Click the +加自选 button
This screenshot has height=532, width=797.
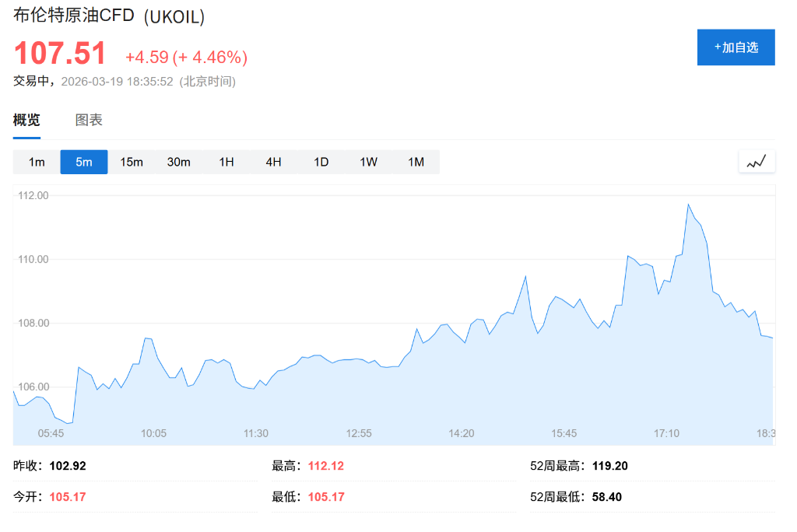[736, 47]
